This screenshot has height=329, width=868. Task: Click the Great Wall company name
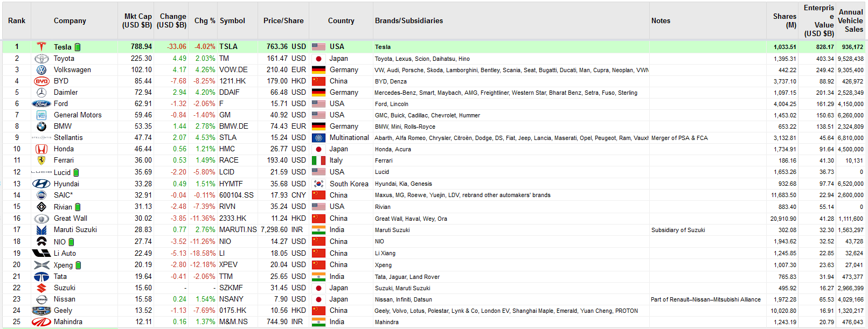pyautogui.click(x=70, y=219)
